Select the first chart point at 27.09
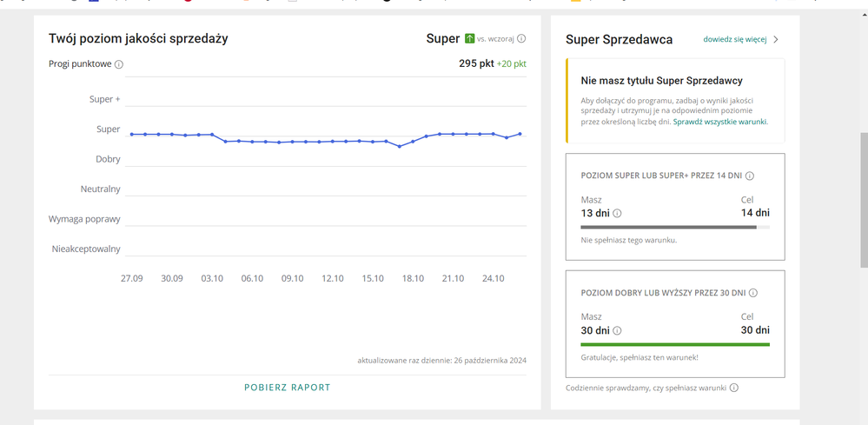The image size is (868, 425). [x=131, y=134]
